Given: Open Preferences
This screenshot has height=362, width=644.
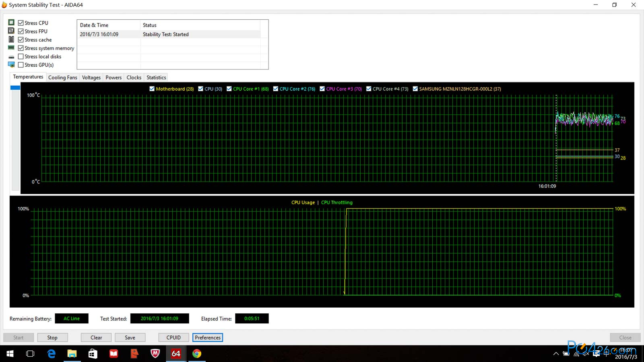Looking at the screenshot, I should tap(208, 337).
